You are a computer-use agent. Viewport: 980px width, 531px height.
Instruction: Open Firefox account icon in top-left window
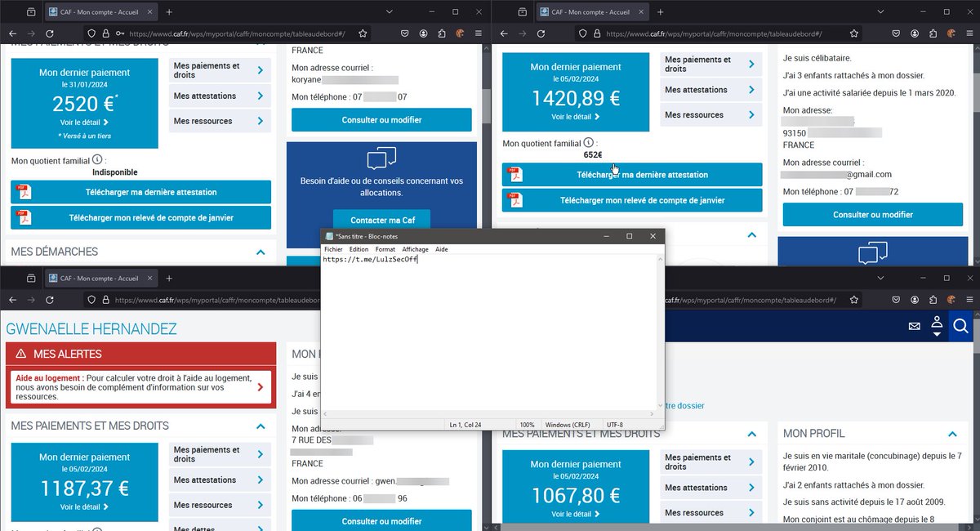[x=424, y=33]
